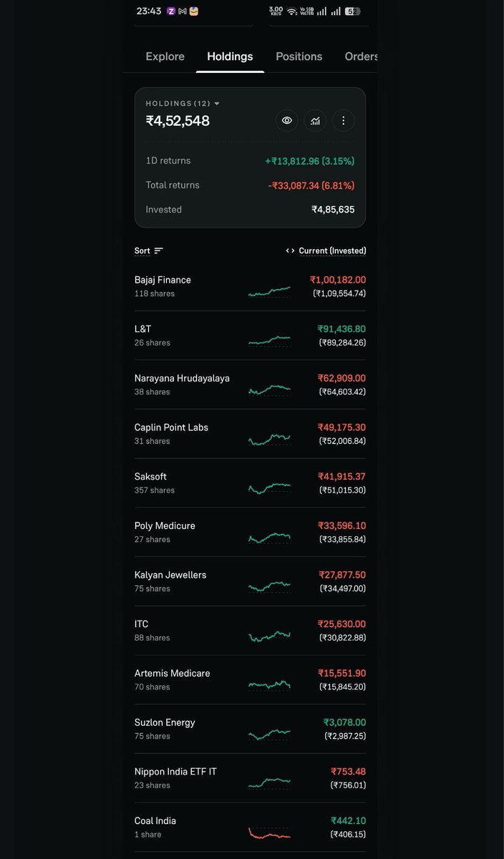
Task: Tap the battery indicator icon
Action: (352, 11)
